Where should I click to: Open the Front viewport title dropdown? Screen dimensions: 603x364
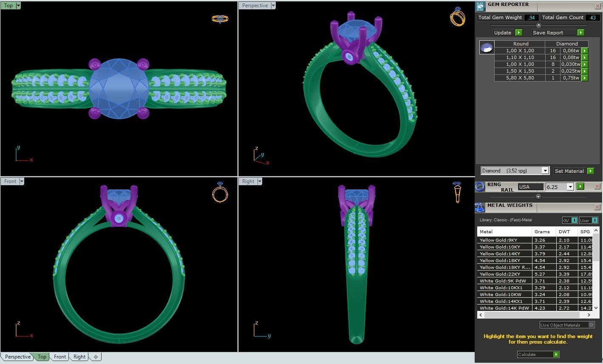click(x=22, y=181)
